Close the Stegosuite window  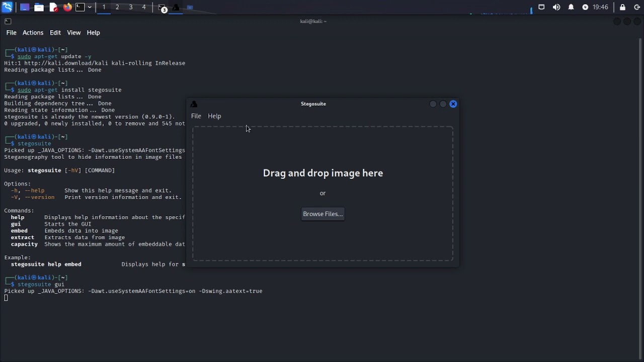pyautogui.click(x=453, y=104)
